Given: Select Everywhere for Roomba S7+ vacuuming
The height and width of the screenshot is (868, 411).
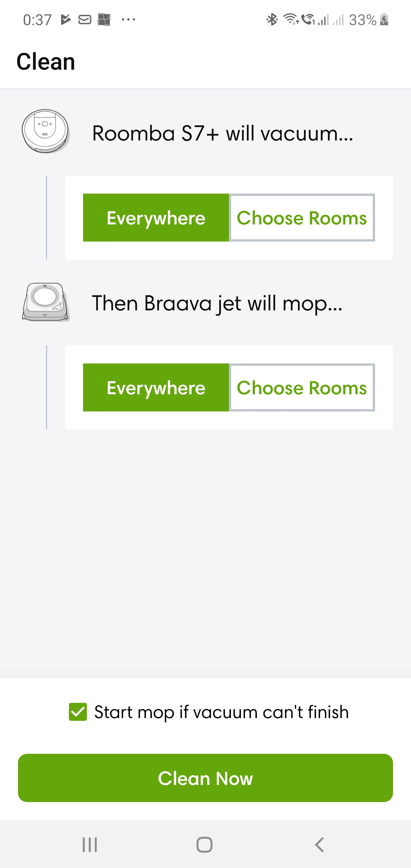Looking at the screenshot, I should coord(156,218).
